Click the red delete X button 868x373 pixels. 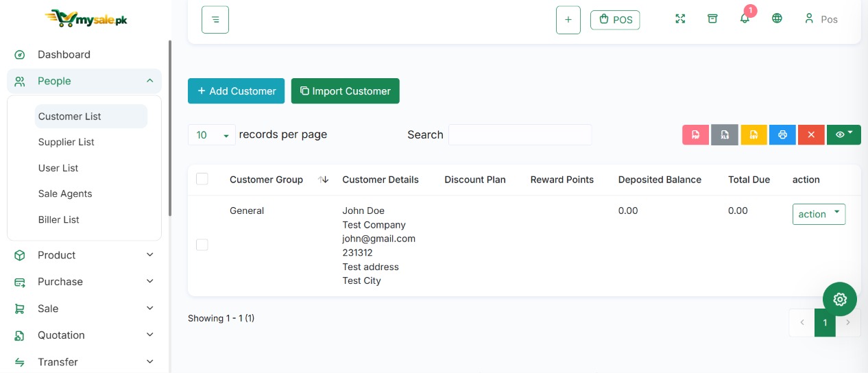[811, 134]
